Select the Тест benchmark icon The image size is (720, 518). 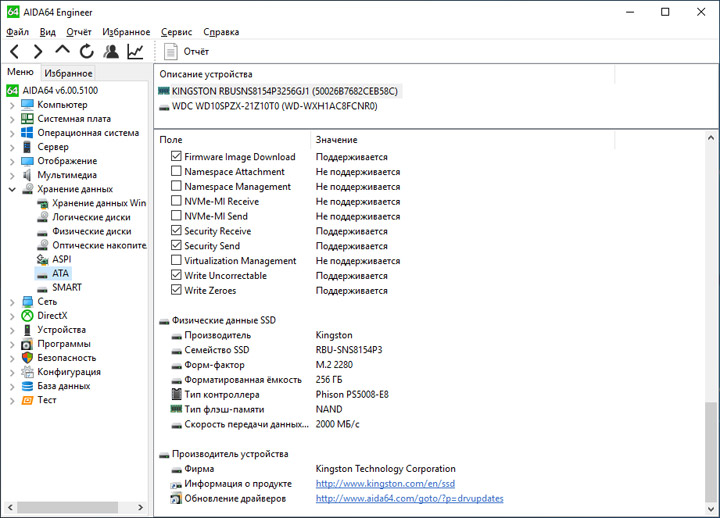tap(27, 400)
